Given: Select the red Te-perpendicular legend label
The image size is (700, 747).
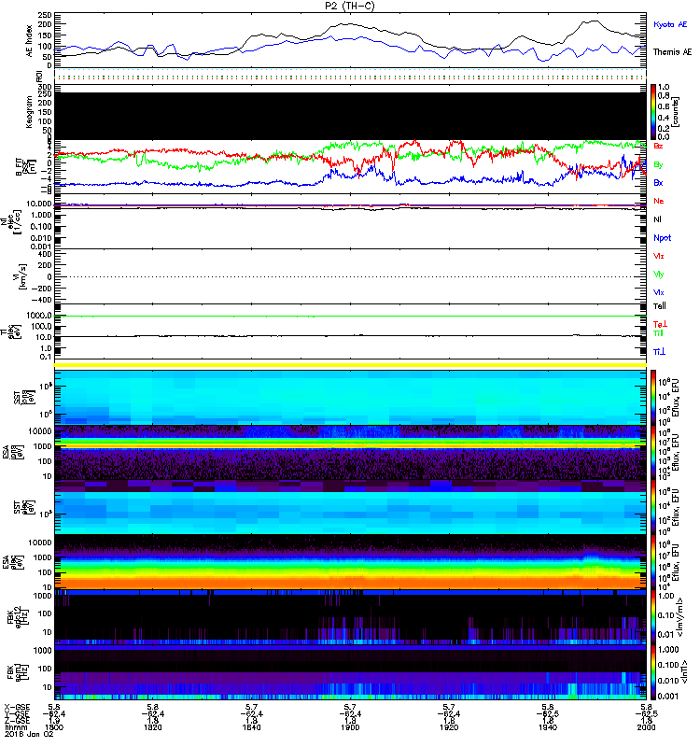Looking at the screenshot, I should coord(660,324).
